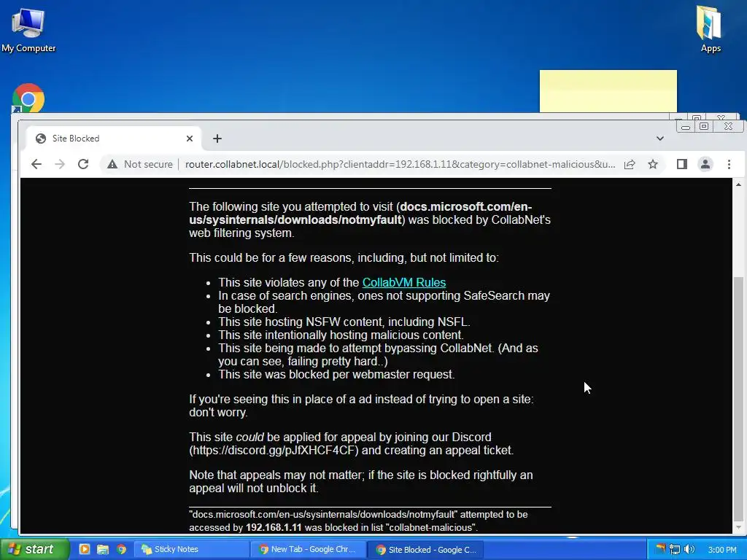Click the network tray icon
Screen dimensions: 747x560
click(675, 550)
